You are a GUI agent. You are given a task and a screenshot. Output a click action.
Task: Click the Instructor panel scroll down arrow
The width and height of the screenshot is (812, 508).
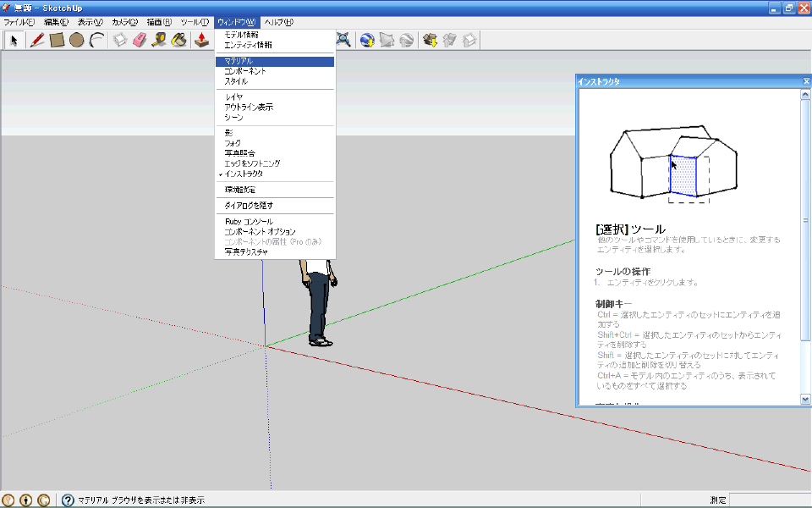[805, 399]
